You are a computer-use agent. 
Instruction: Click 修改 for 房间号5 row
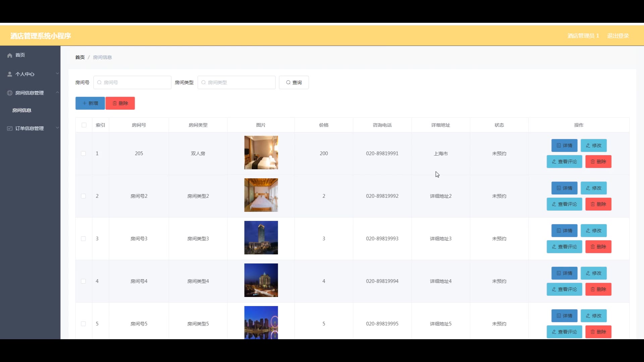tap(594, 316)
